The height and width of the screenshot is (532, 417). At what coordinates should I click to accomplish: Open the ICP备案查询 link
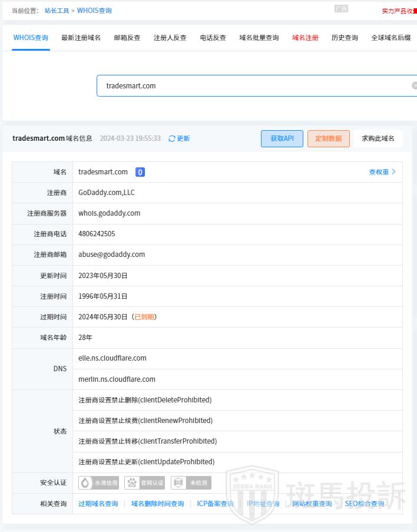(215, 504)
